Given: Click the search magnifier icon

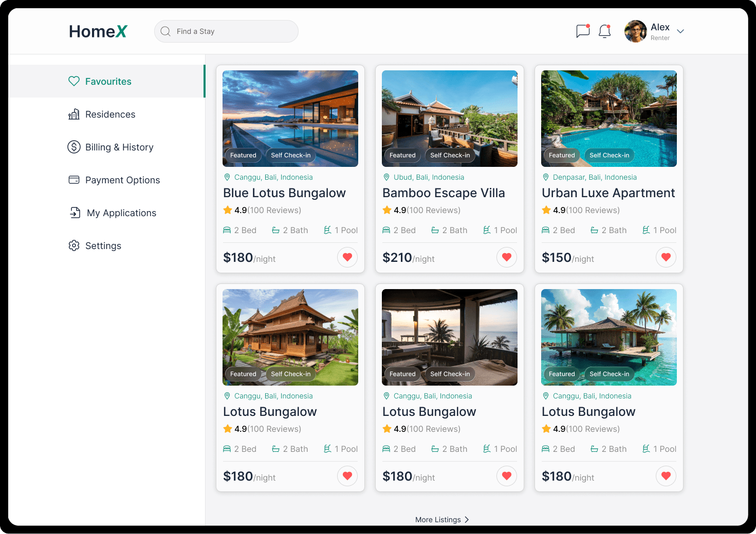Looking at the screenshot, I should click(165, 31).
